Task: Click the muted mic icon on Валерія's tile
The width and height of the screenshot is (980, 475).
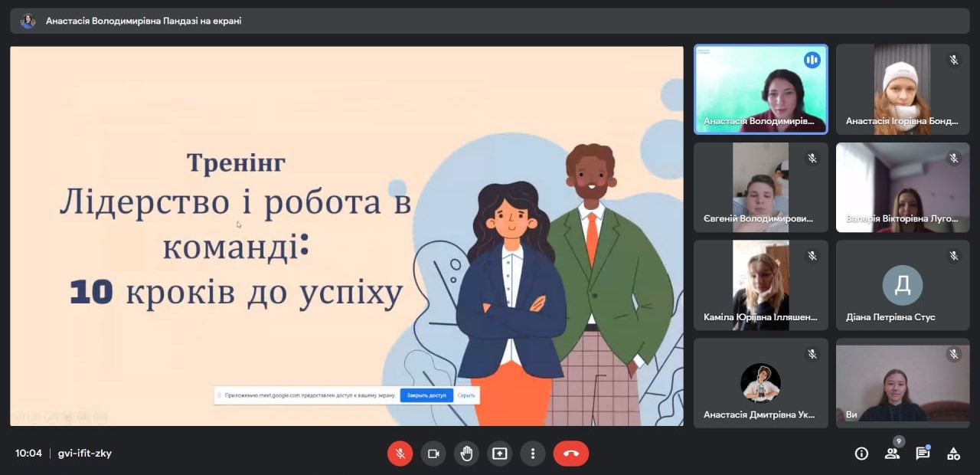Action: click(x=954, y=158)
